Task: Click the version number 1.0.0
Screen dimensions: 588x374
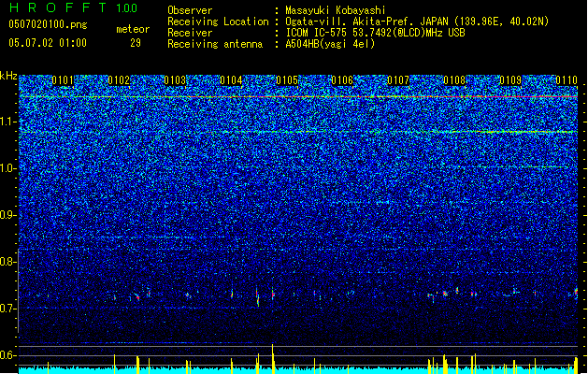Action: tap(126, 8)
